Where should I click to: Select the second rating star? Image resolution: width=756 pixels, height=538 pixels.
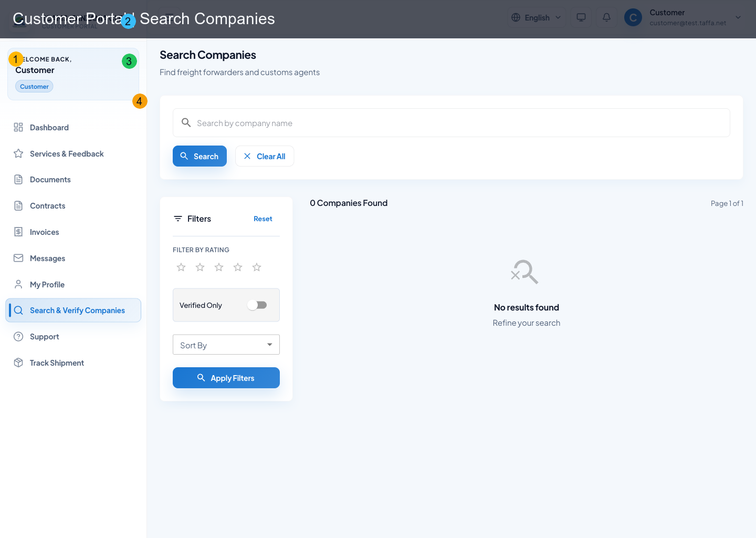tap(200, 267)
